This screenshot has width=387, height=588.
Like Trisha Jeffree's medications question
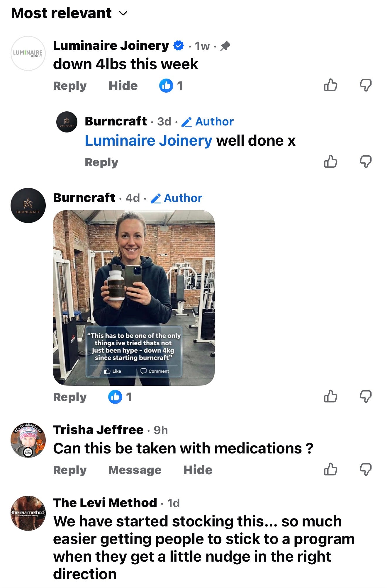pyautogui.click(x=330, y=470)
